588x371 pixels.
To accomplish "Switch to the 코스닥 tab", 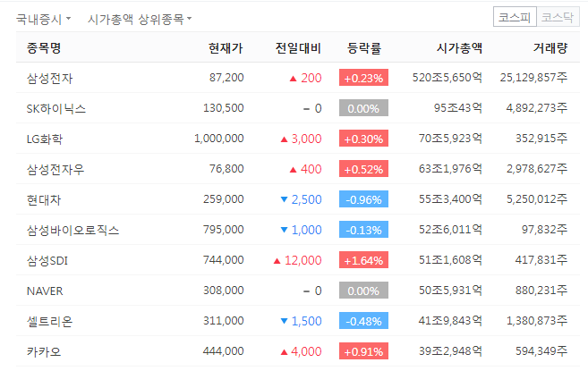I will [558, 17].
